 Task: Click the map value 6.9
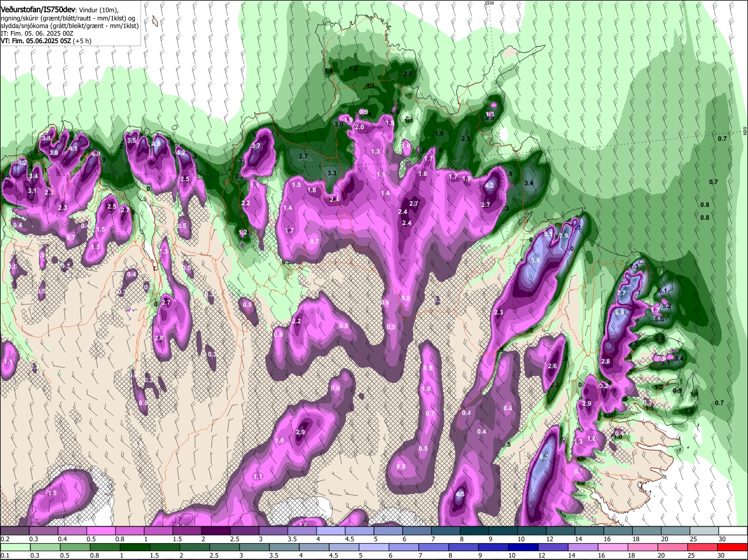pos(620,313)
